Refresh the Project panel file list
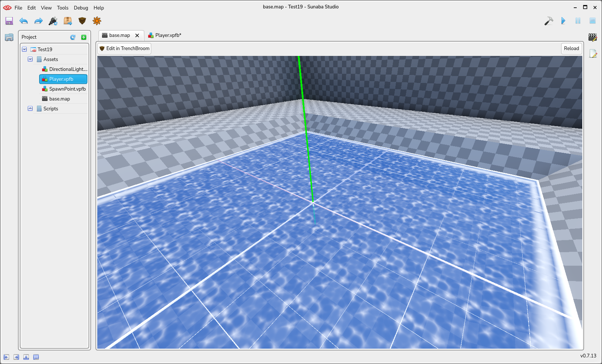This screenshot has width=602, height=364. tap(73, 37)
